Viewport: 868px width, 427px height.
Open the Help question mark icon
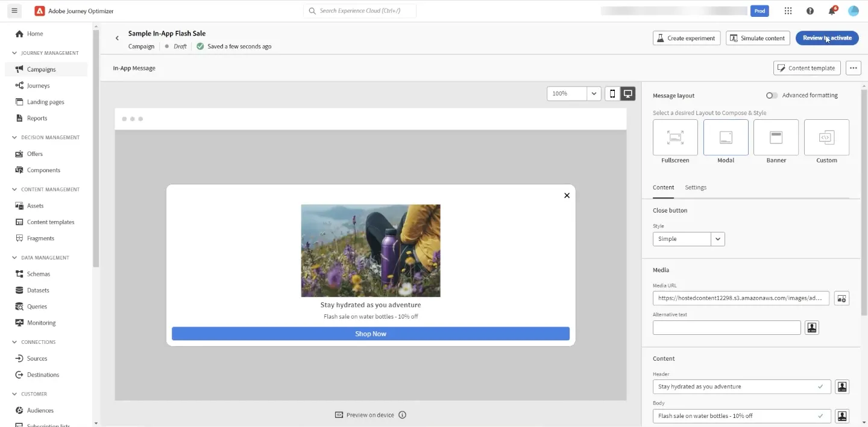pyautogui.click(x=810, y=11)
